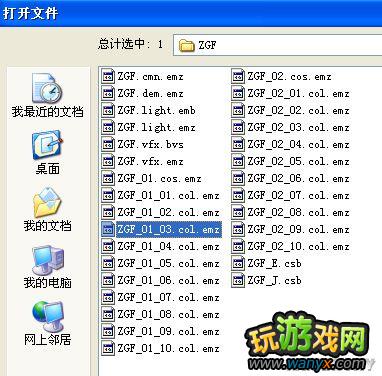Click the file icon of ZGF.dem.emz
The height and width of the screenshot is (376, 382).
tap(108, 93)
